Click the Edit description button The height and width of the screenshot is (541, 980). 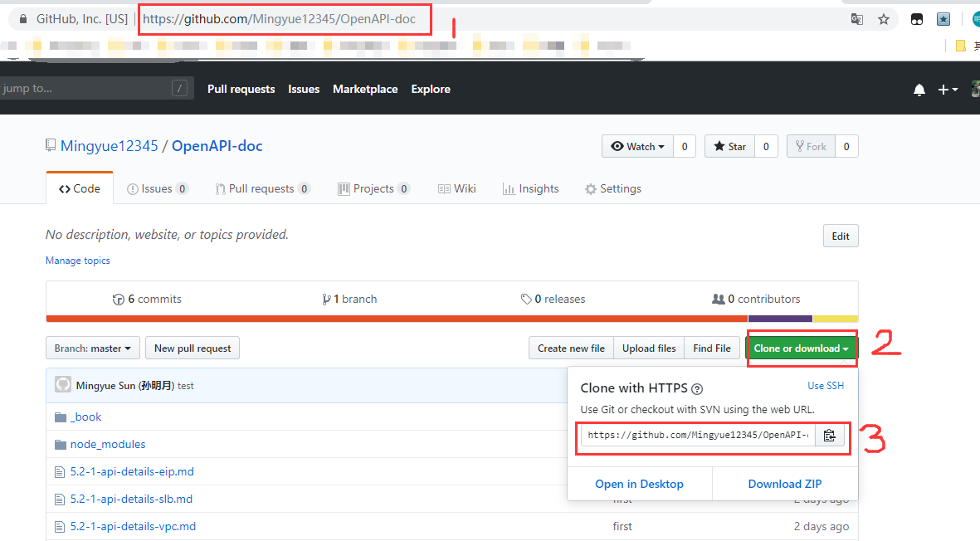[x=841, y=236]
